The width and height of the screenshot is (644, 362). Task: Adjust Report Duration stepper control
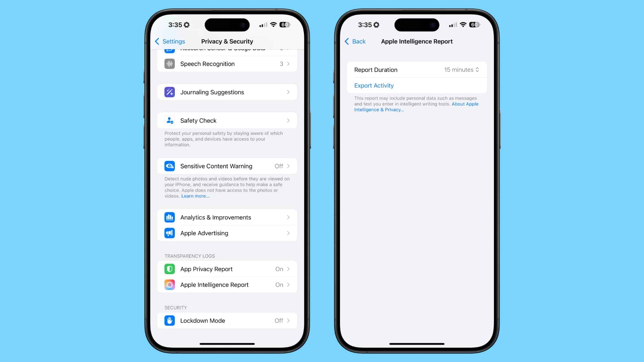click(x=477, y=70)
